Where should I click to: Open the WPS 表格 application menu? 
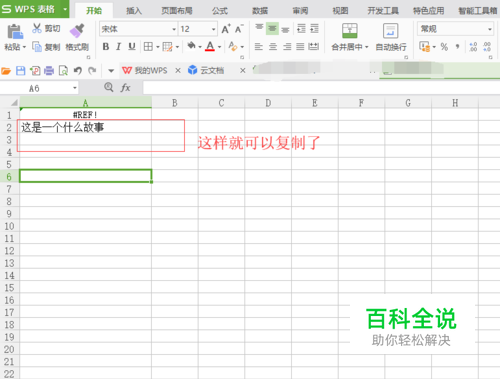point(35,9)
